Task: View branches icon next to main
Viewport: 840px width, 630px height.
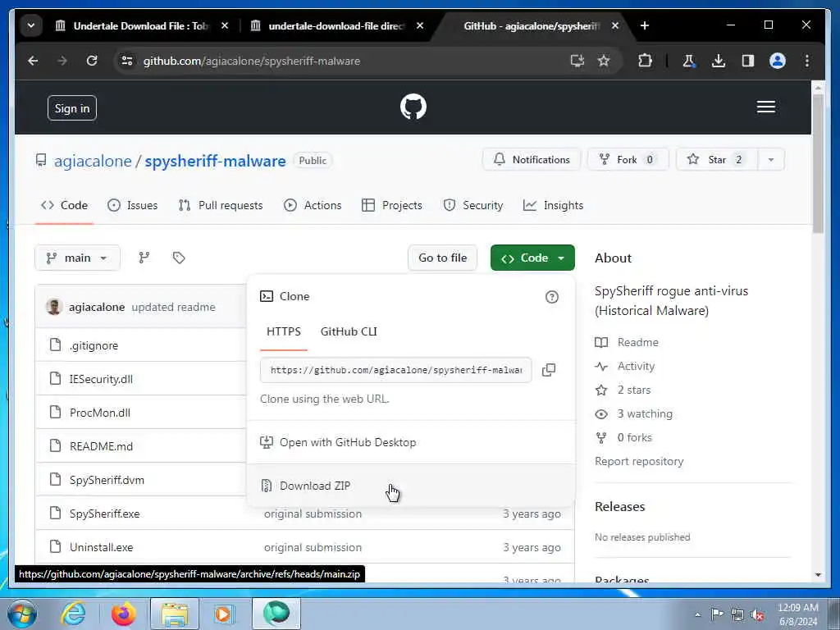Action: [144, 258]
